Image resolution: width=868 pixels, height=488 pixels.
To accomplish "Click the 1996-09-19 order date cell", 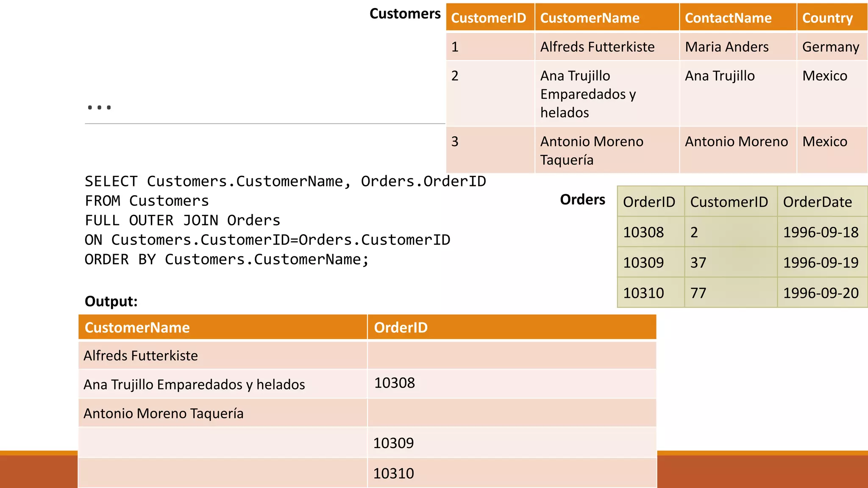I will [x=821, y=263].
